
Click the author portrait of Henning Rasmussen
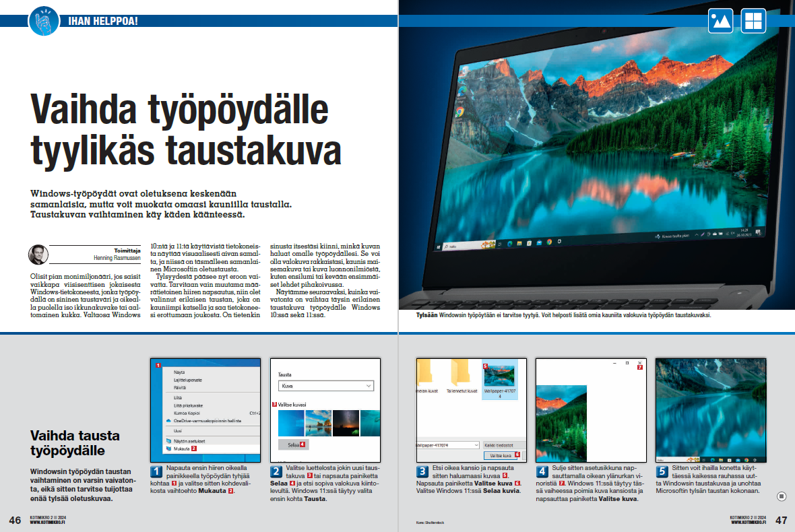coord(38,255)
